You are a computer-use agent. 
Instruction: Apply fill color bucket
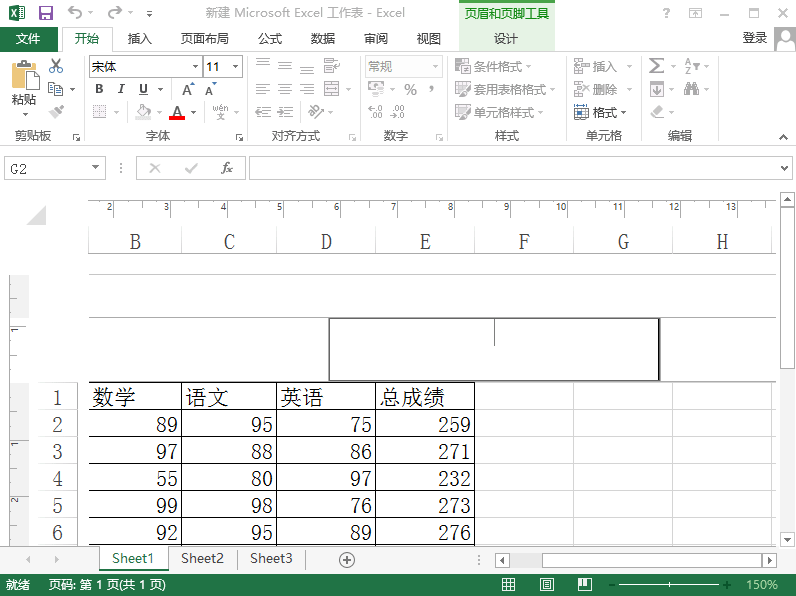[144, 112]
